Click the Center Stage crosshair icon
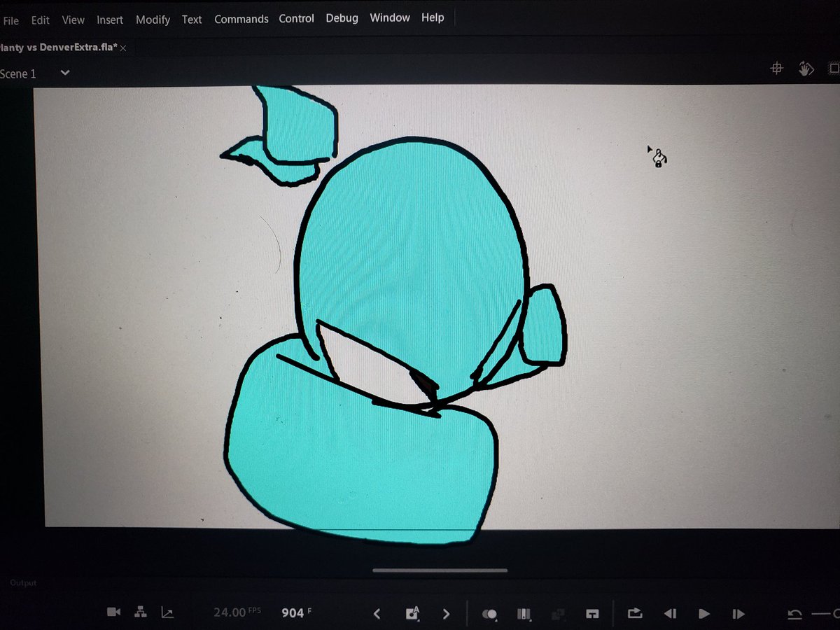The image size is (840, 630). coord(776,68)
